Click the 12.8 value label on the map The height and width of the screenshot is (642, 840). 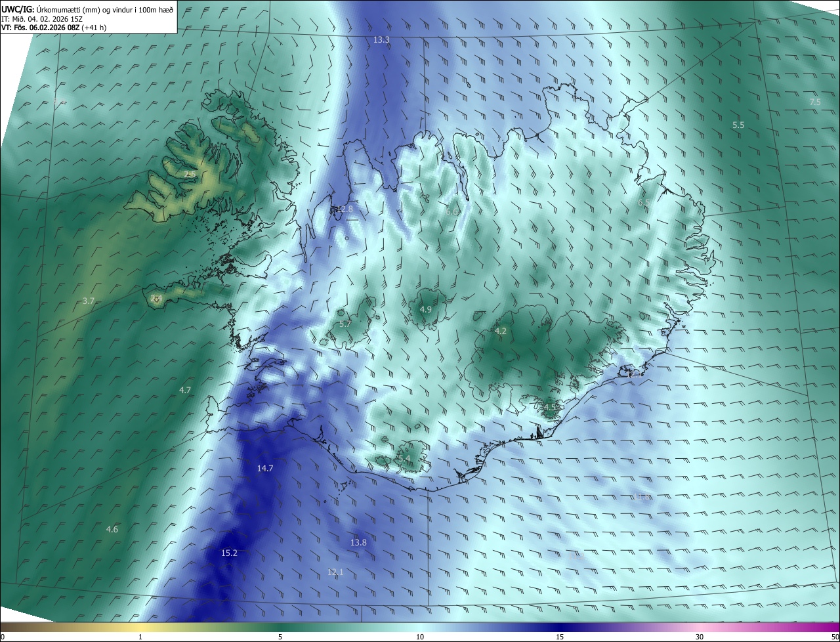345,209
